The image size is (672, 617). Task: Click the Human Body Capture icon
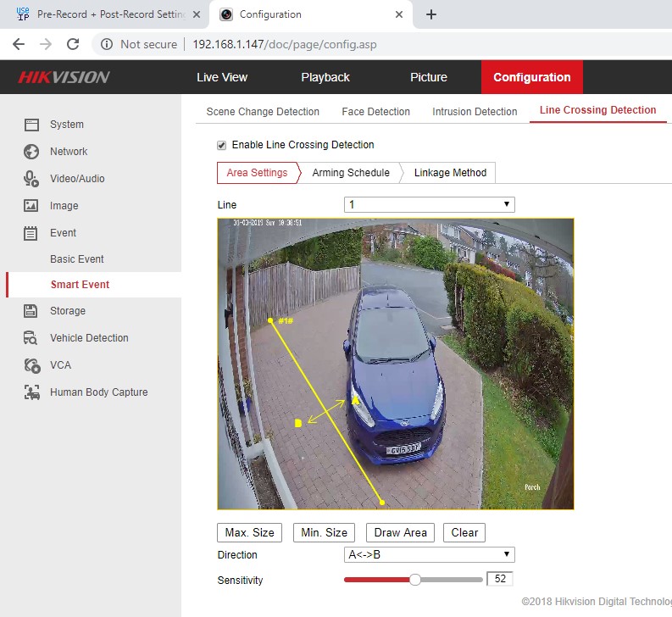[x=31, y=392]
